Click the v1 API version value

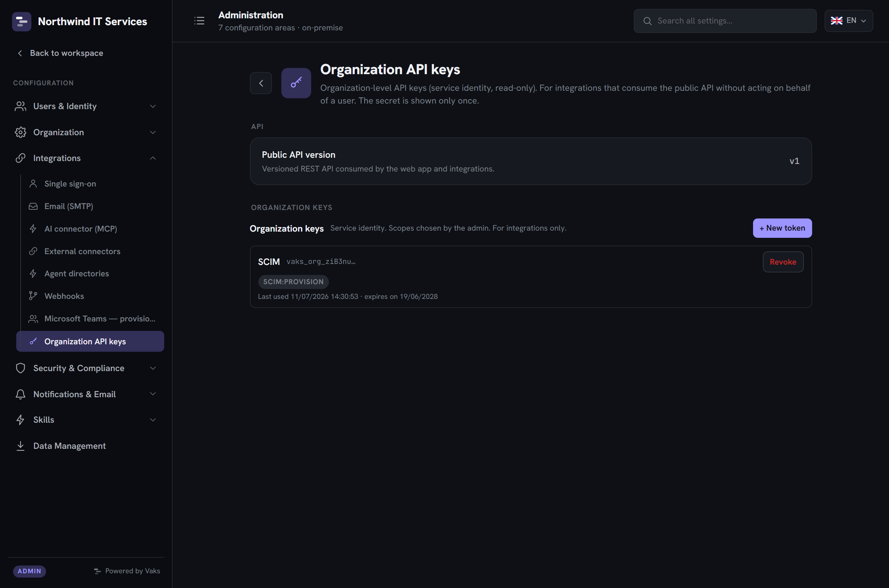tap(794, 161)
